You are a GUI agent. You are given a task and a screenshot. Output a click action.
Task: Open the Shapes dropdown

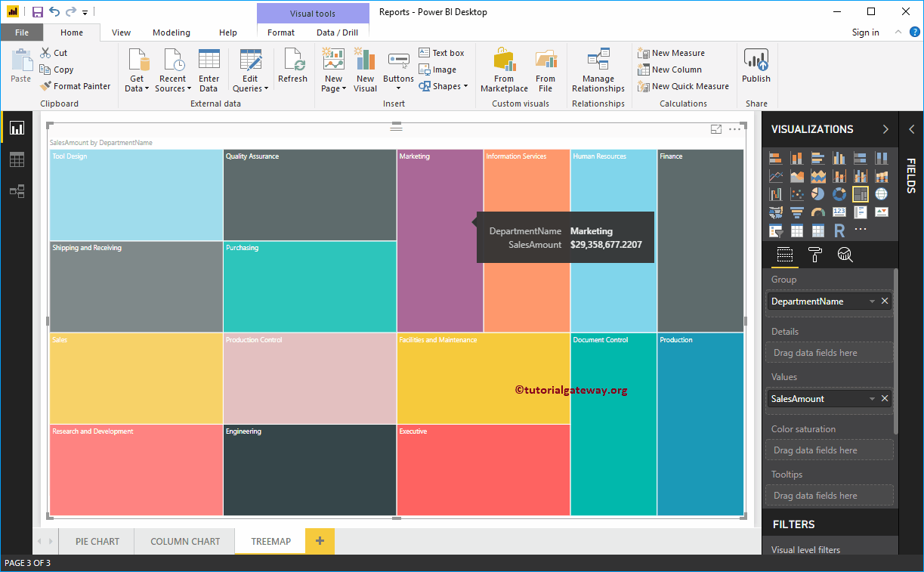click(x=443, y=86)
